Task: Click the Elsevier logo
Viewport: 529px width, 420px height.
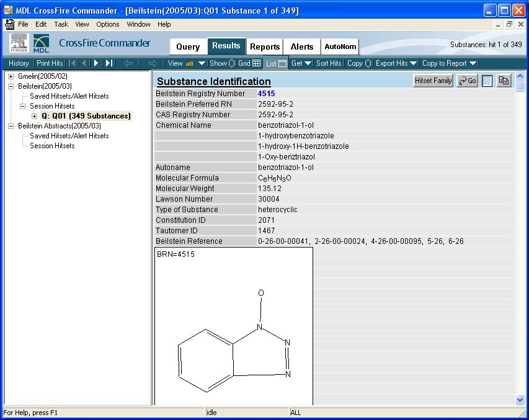Action: pyautogui.click(x=19, y=43)
